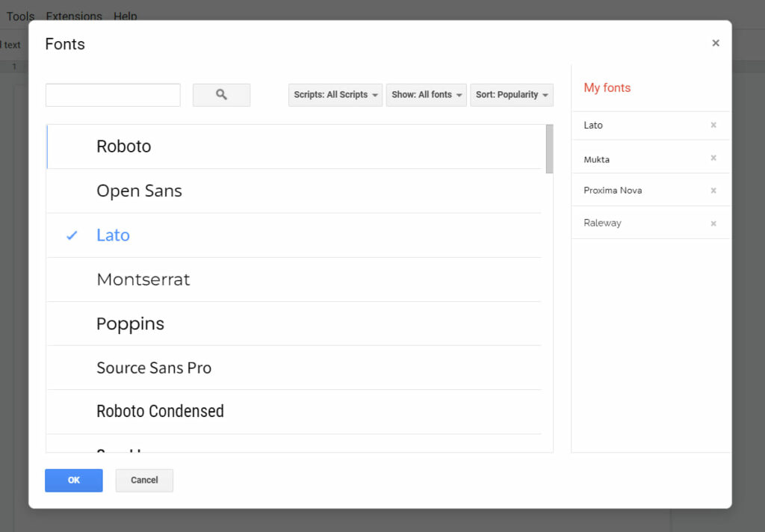The height and width of the screenshot is (532, 765).
Task: Click Mukta in My fonts list
Action: pyautogui.click(x=597, y=160)
